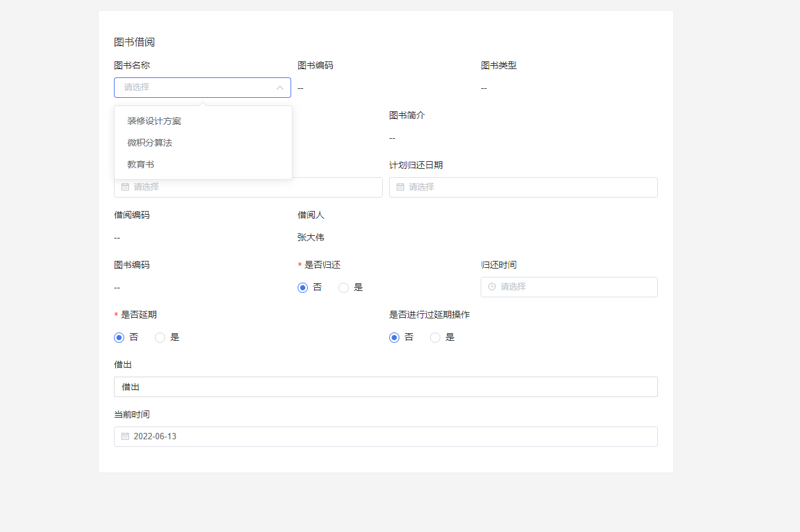
Task: Click the 借阅人 label
Action: click(311, 215)
